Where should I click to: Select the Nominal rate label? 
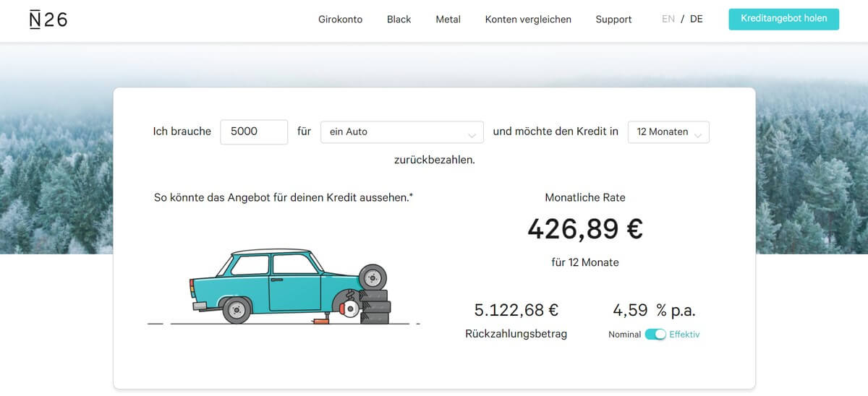pos(624,335)
